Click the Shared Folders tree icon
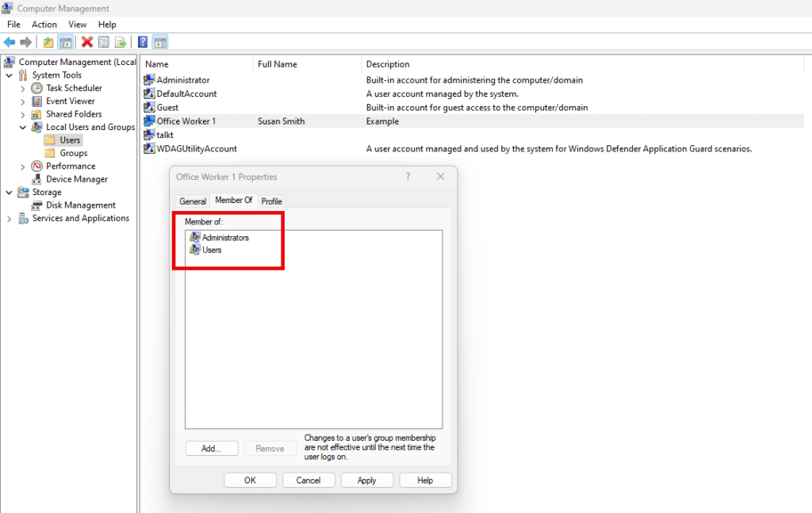The height and width of the screenshot is (513, 812). (36, 114)
